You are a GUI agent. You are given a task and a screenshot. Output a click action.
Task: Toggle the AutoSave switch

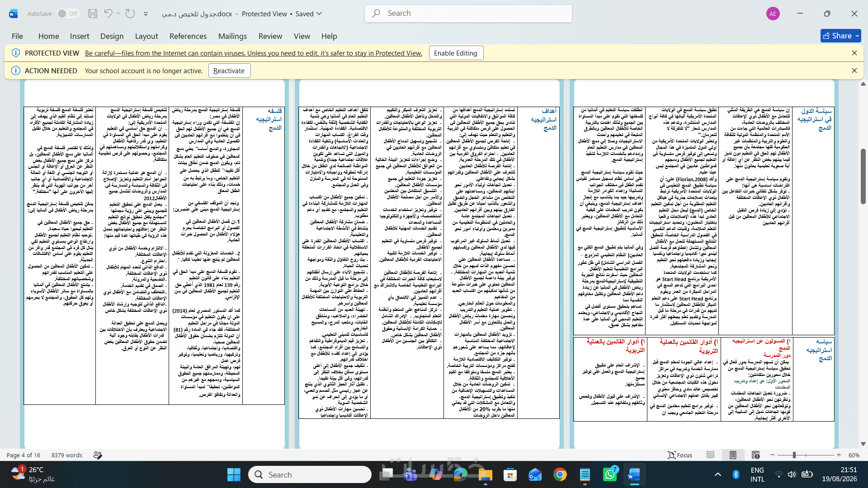[68, 14]
